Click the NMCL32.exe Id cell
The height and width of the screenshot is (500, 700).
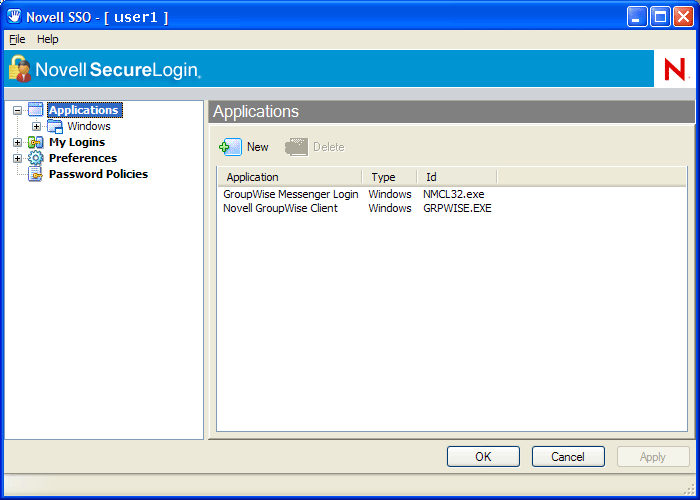click(x=454, y=194)
